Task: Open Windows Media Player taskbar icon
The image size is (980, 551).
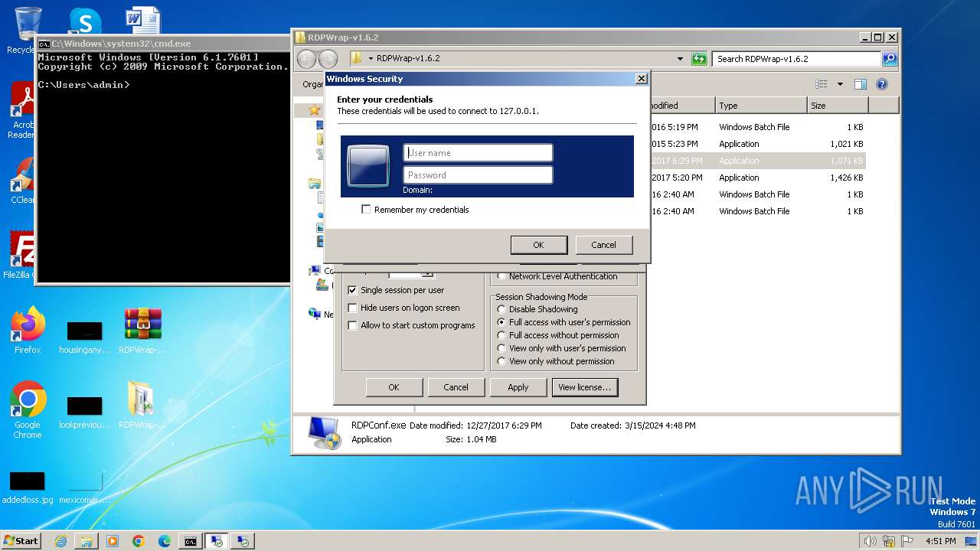Action: (x=113, y=541)
